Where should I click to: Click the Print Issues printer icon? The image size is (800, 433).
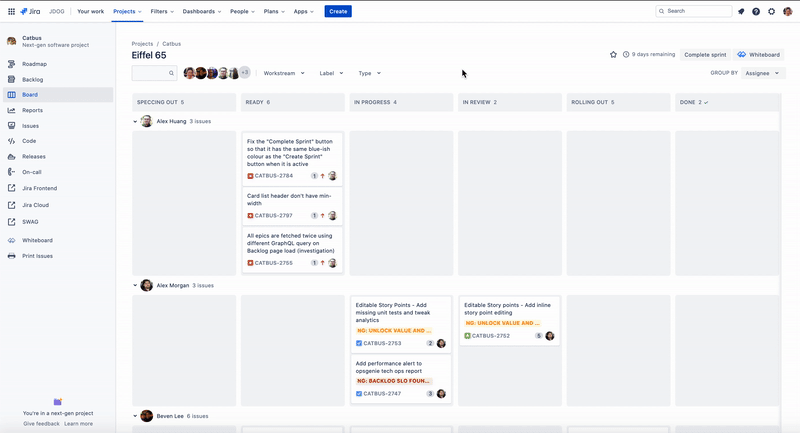[x=11, y=256]
